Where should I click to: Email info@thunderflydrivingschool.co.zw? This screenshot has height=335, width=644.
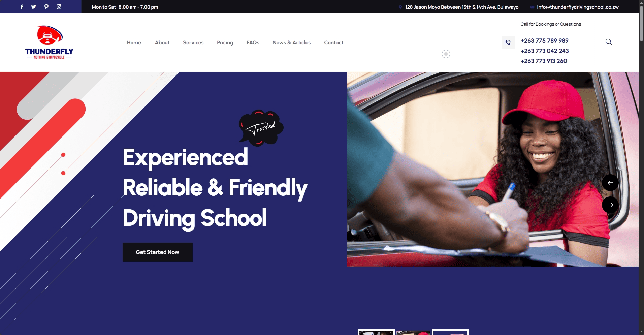coord(578,7)
